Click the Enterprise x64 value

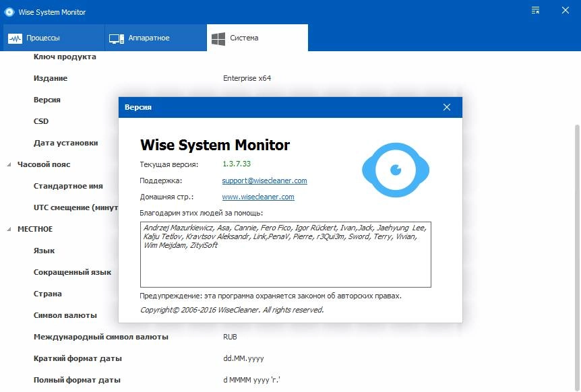(x=247, y=78)
